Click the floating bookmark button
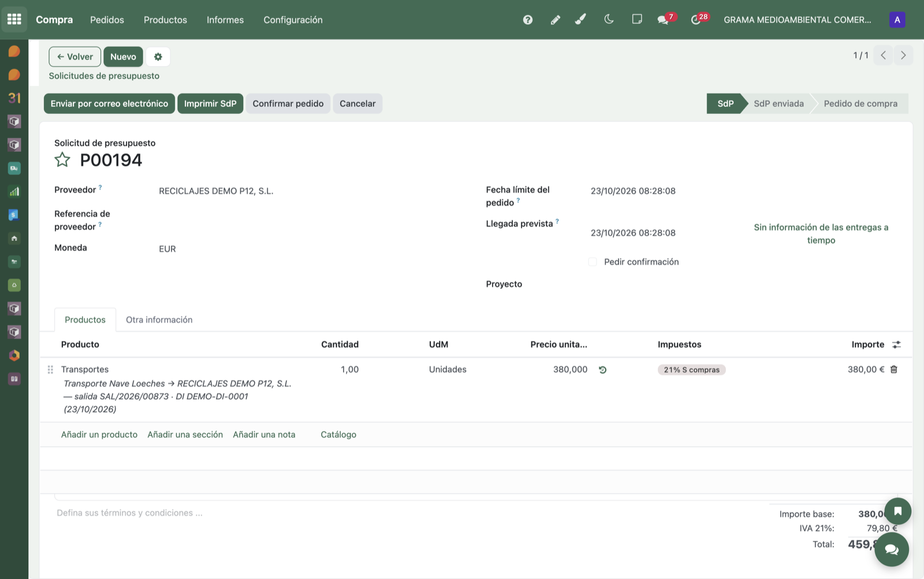924x579 pixels. click(897, 511)
